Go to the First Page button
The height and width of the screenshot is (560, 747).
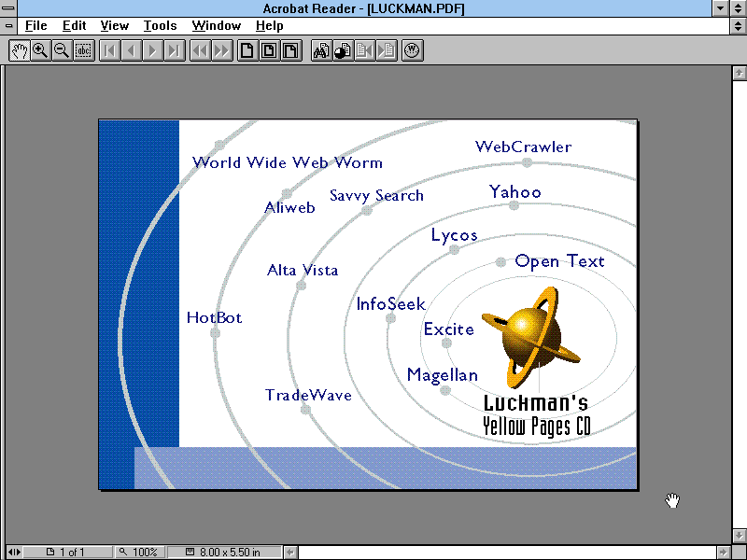coord(109,50)
